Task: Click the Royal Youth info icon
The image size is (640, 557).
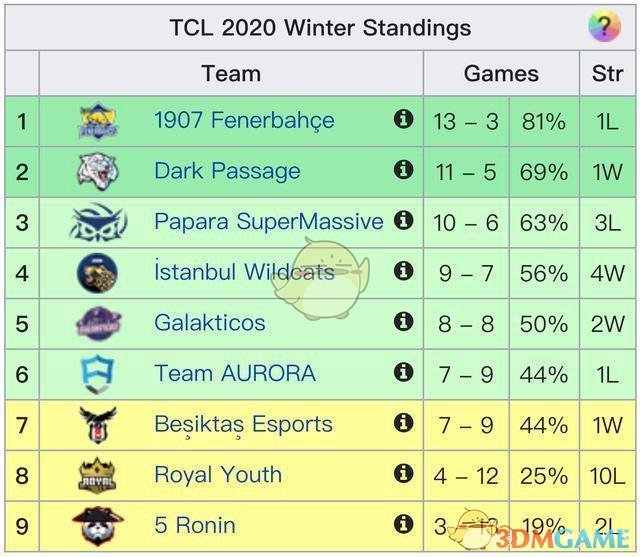Action: coord(404,473)
